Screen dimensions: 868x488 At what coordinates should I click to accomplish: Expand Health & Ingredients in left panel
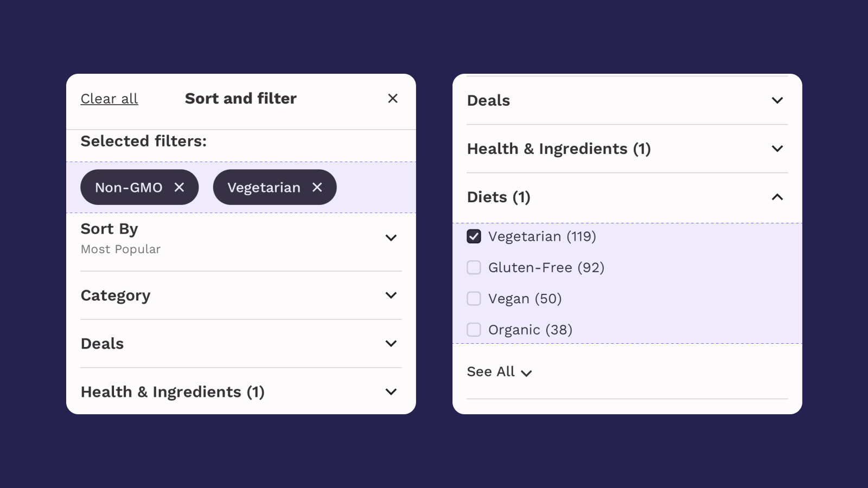point(391,391)
